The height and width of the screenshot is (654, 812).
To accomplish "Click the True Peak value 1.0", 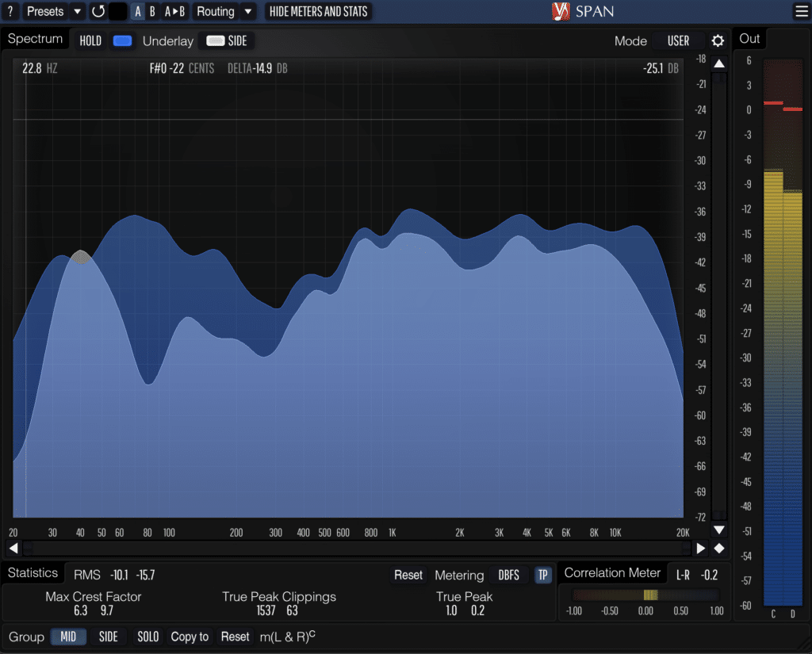I will pyautogui.click(x=451, y=611).
